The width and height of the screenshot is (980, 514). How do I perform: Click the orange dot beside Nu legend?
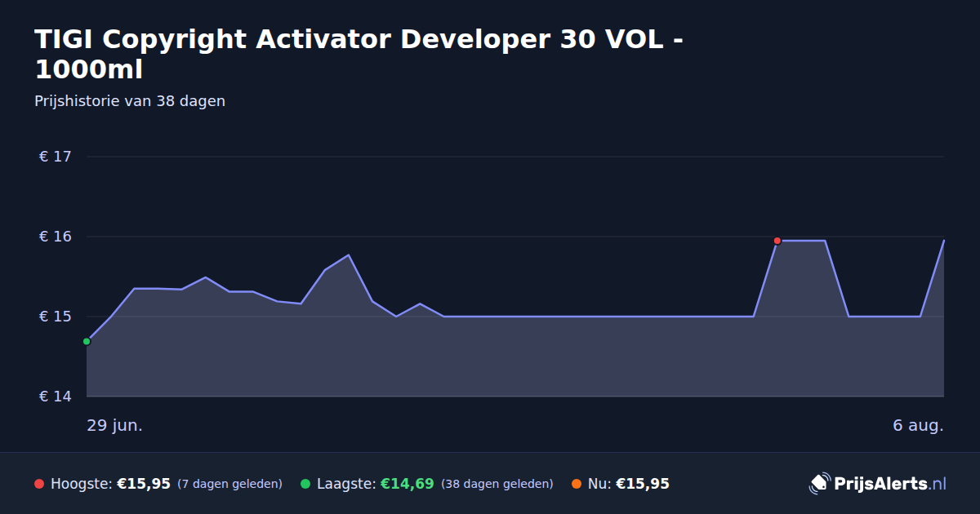[577, 484]
